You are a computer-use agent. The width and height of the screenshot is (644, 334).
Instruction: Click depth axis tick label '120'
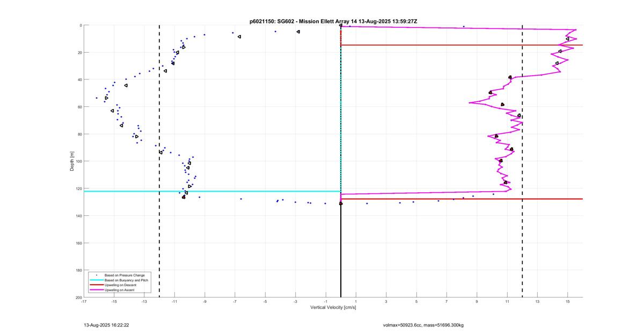click(x=78, y=188)
